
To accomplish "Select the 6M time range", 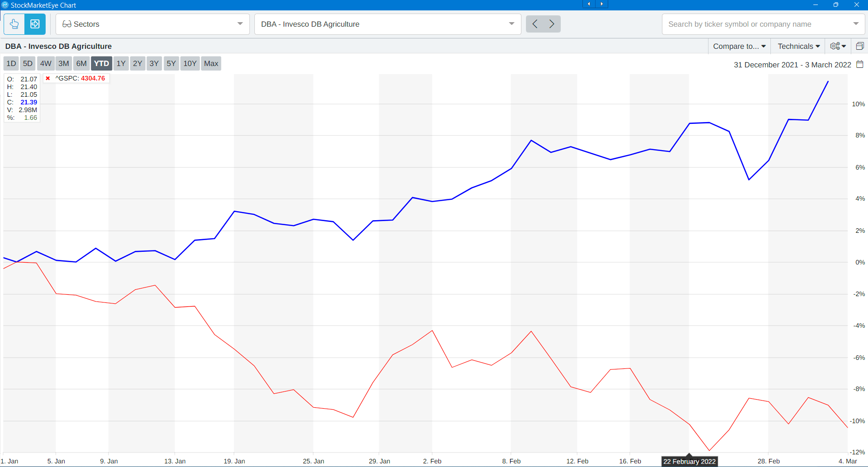I will click(81, 63).
